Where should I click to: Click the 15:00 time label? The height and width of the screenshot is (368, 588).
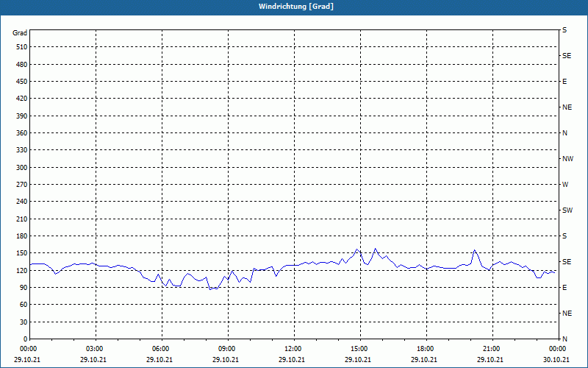359,349
